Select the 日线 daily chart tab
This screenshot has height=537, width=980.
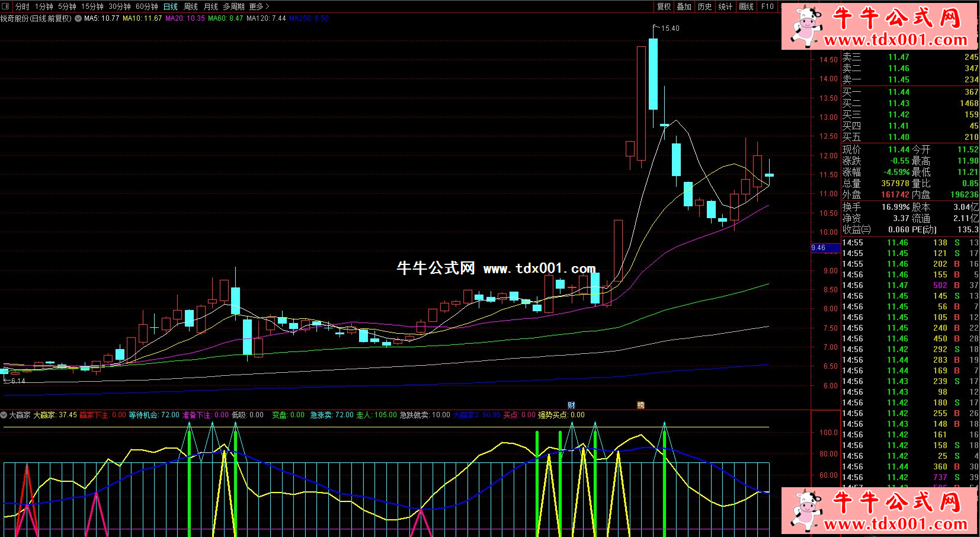pos(171,7)
